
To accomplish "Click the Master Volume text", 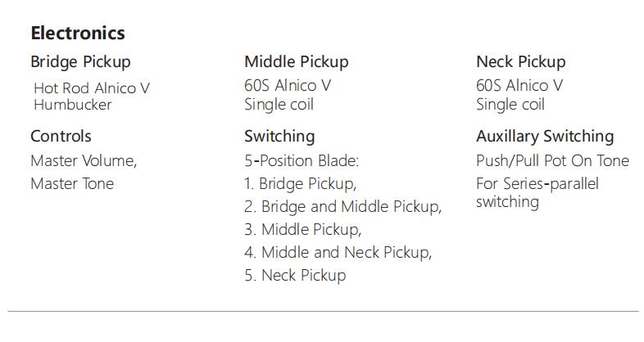I will tap(84, 161).
